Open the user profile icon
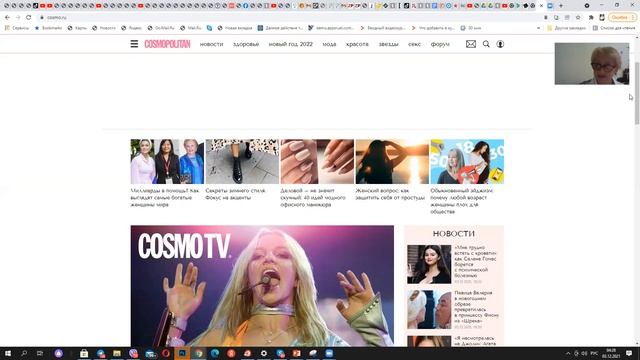The height and width of the screenshot is (360, 640). pos(500,44)
